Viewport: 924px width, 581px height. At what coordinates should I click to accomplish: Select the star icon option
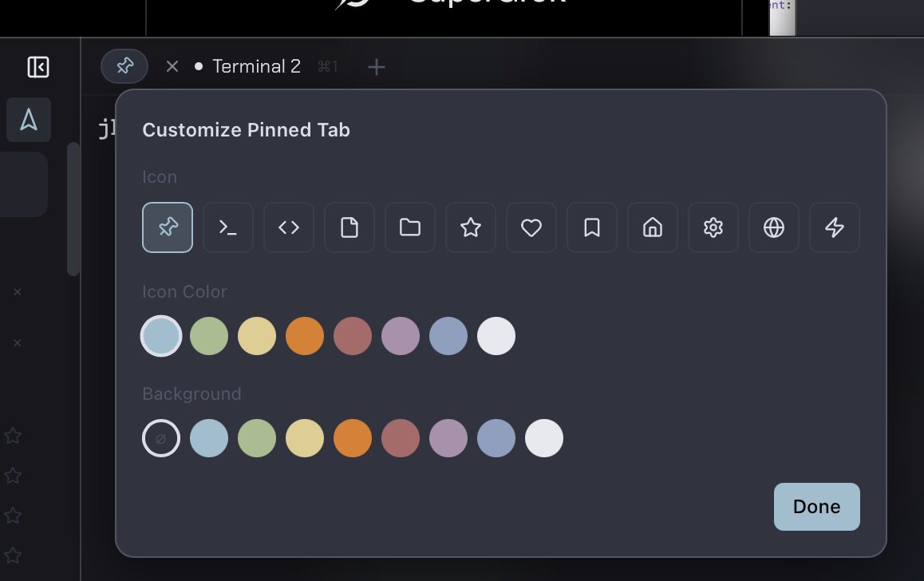(x=471, y=227)
